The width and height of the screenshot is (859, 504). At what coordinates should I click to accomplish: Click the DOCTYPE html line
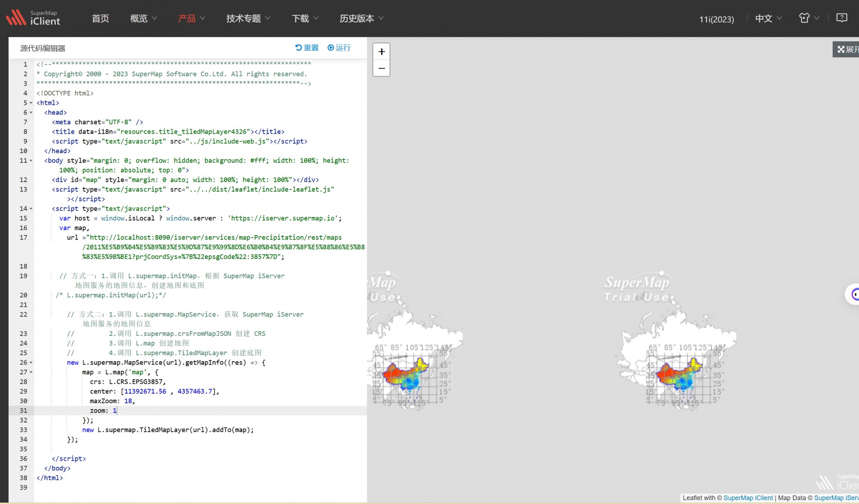(65, 93)
